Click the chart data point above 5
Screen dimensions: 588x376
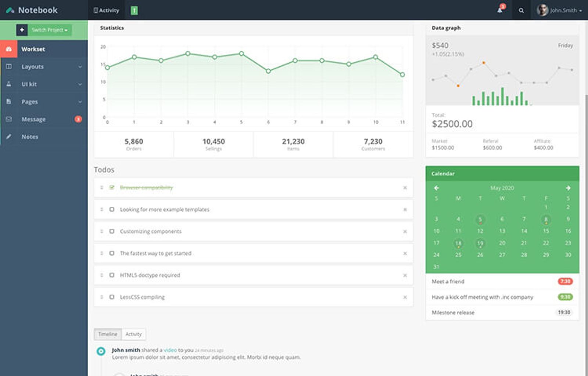(x=241, y=54)
